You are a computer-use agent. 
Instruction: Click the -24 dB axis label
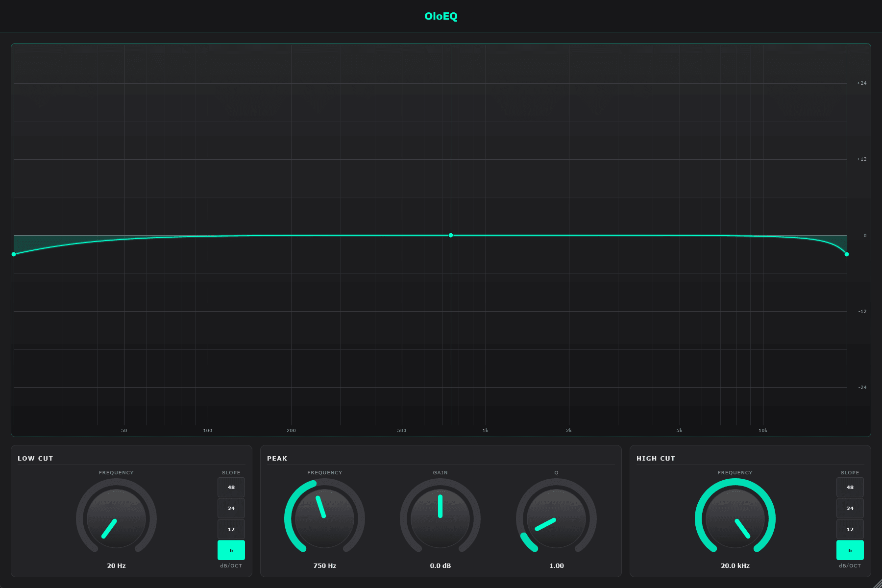862,388
